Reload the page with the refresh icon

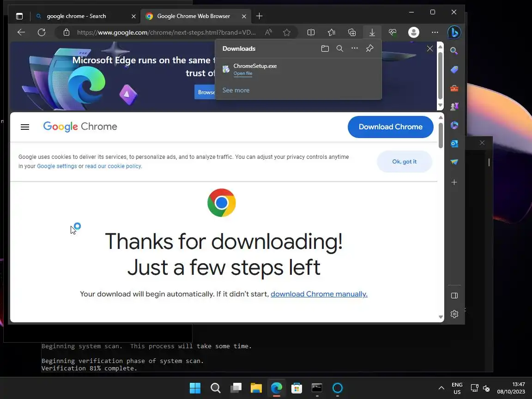point(42,32)
